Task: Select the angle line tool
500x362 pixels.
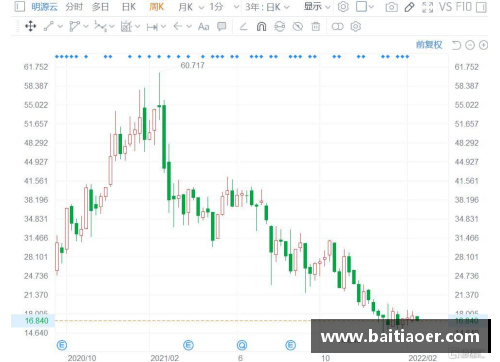Action: click(244, 26)
